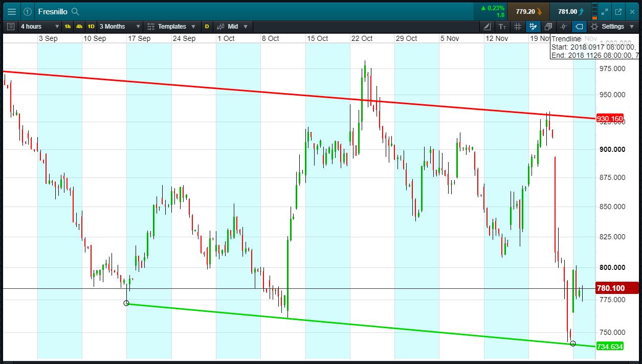
Task: Click the green trendline label 734.634
Action: 610,346
